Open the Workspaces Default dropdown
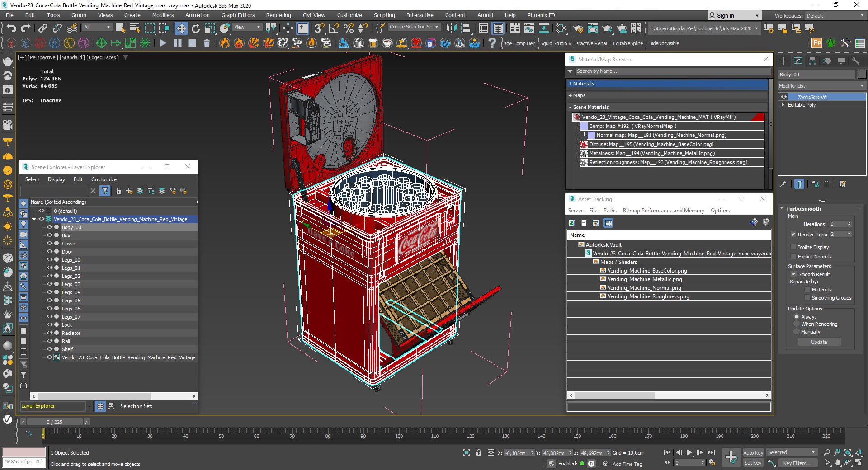This screenshot has width=868, height=470. (x=835, y=15)
